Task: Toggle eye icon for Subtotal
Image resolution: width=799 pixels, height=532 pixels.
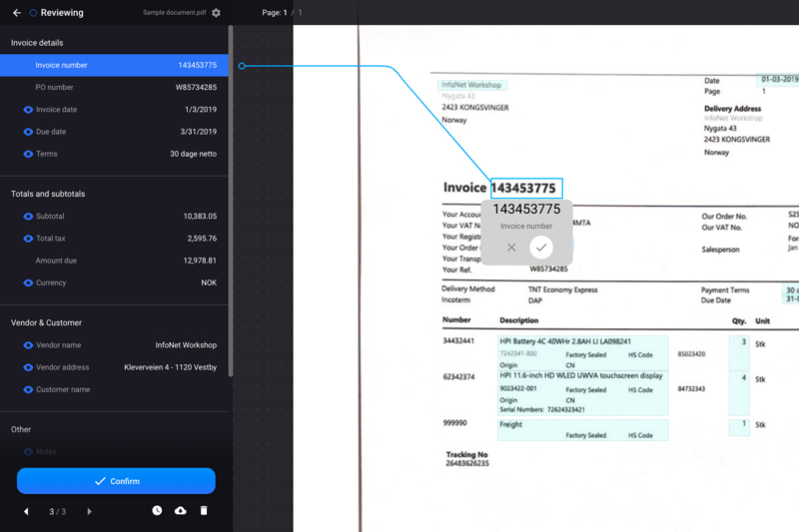Action: click(28, 217)
